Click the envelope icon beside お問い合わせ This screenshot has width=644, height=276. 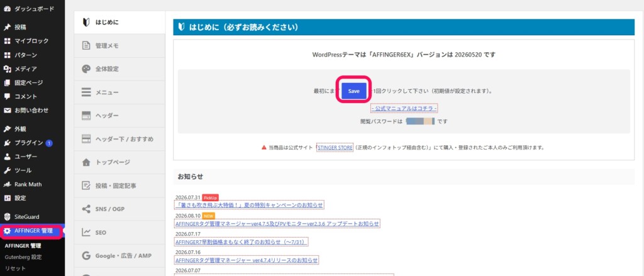(x=7, y=110)
